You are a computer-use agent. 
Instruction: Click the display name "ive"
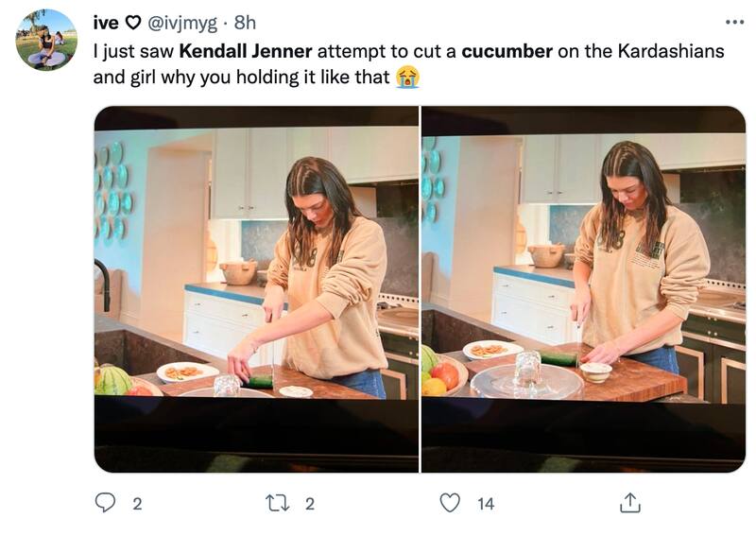[106, 22]
